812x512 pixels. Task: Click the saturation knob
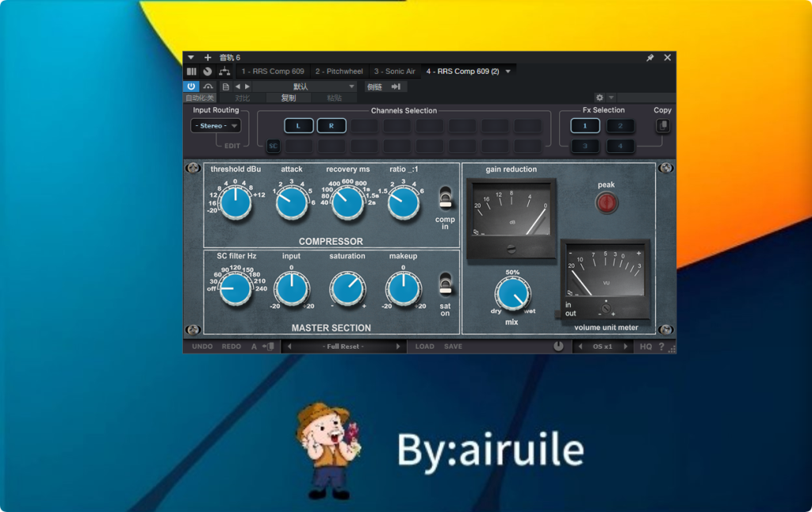347,288
